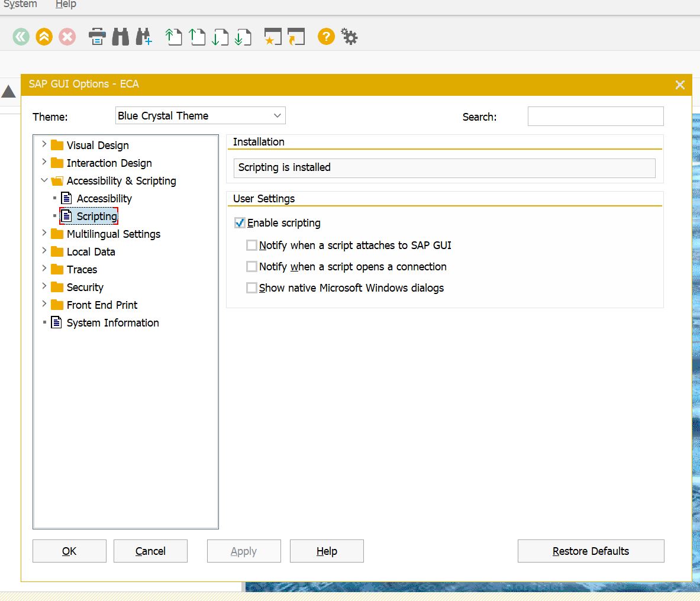Enable Show native Microsoft Windows dialogs

[251, 288]
